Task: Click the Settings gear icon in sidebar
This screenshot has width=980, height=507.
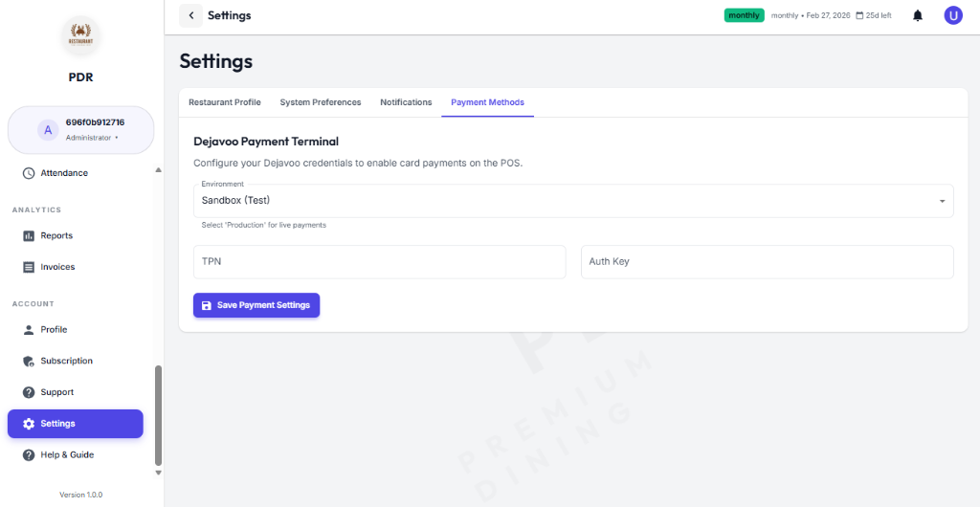Action: (28, 424)
